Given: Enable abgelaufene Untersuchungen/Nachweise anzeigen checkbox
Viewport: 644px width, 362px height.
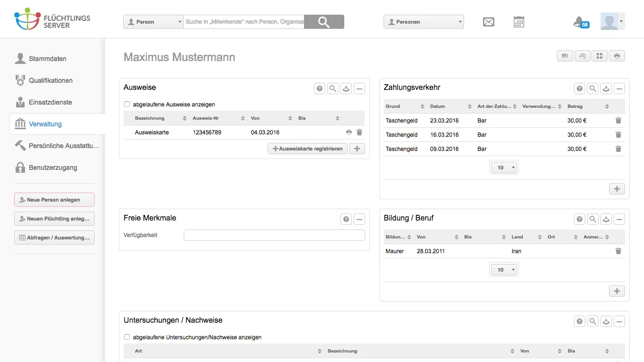Looking at the screenshot, I should click(127, 337).
